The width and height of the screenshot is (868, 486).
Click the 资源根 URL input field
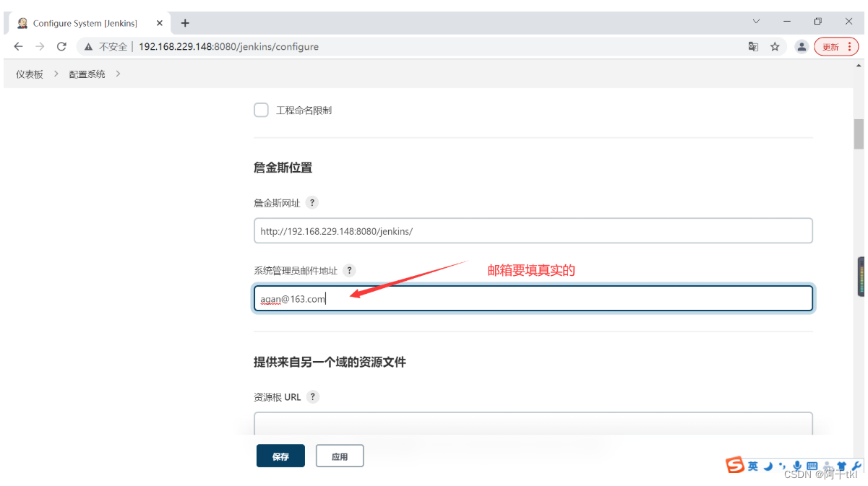click(x=533, y=424)
